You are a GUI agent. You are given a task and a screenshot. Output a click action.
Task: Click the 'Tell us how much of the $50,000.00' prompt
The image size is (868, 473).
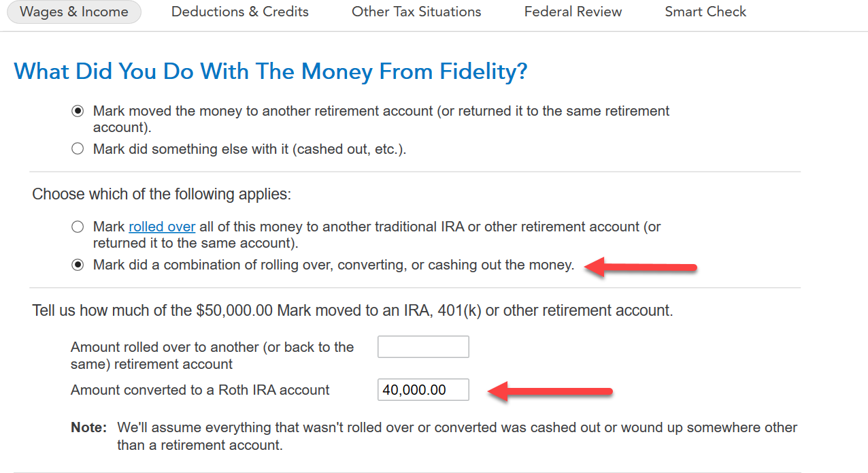(x=352, y=311)
